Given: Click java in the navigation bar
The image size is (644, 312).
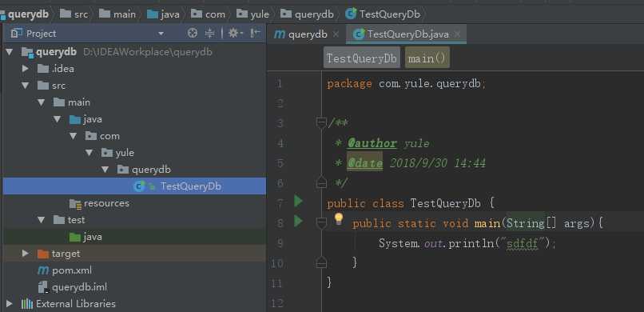Looking at the screenshot, I should coord(164,14).
